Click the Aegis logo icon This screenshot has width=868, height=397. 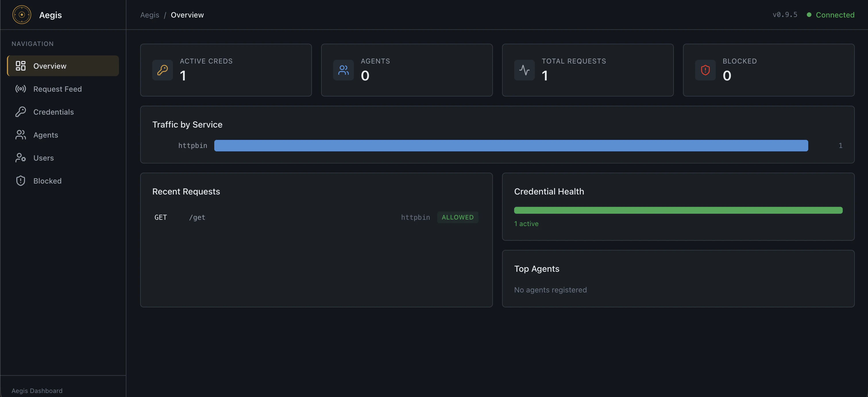coord(22,15)
